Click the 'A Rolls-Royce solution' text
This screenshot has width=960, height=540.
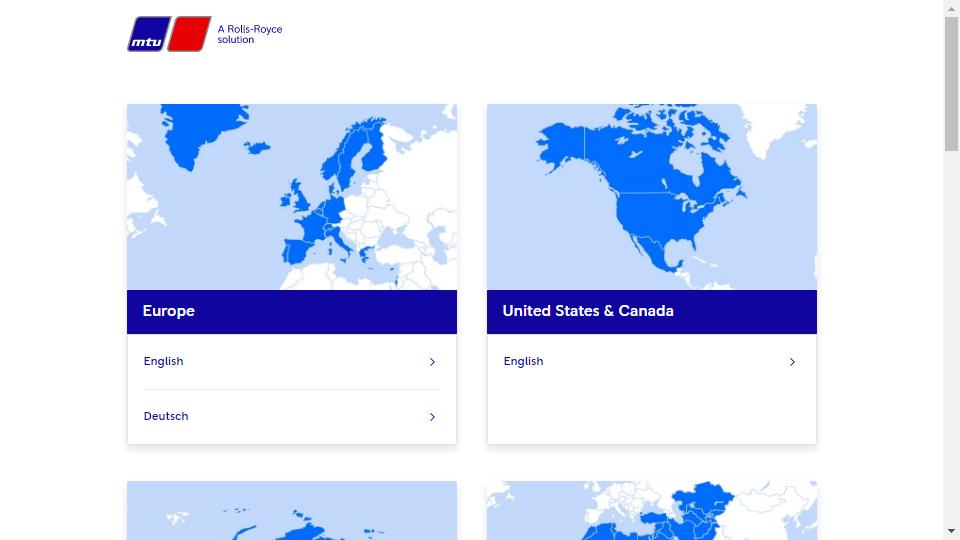tap(250, 34)
